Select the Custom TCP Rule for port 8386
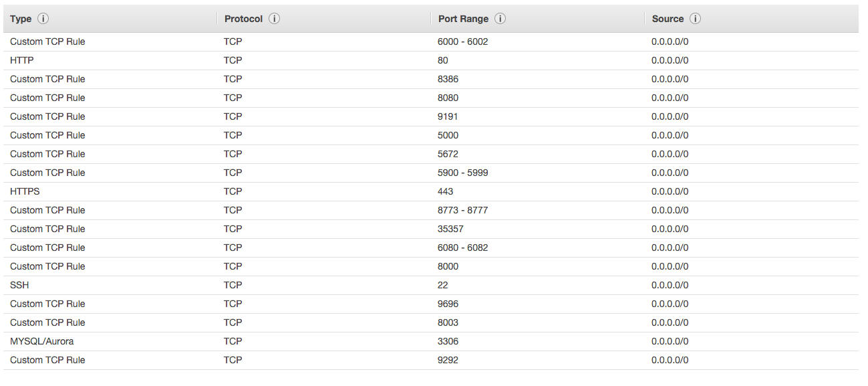The image size is (868, 386). (47, 79)
